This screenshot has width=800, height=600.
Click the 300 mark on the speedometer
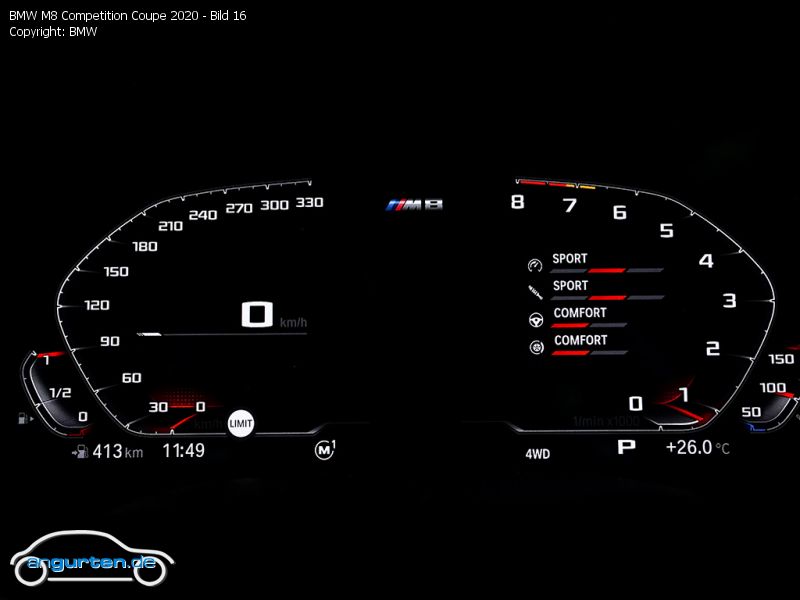pyautogui.click(x=274, y=205)
